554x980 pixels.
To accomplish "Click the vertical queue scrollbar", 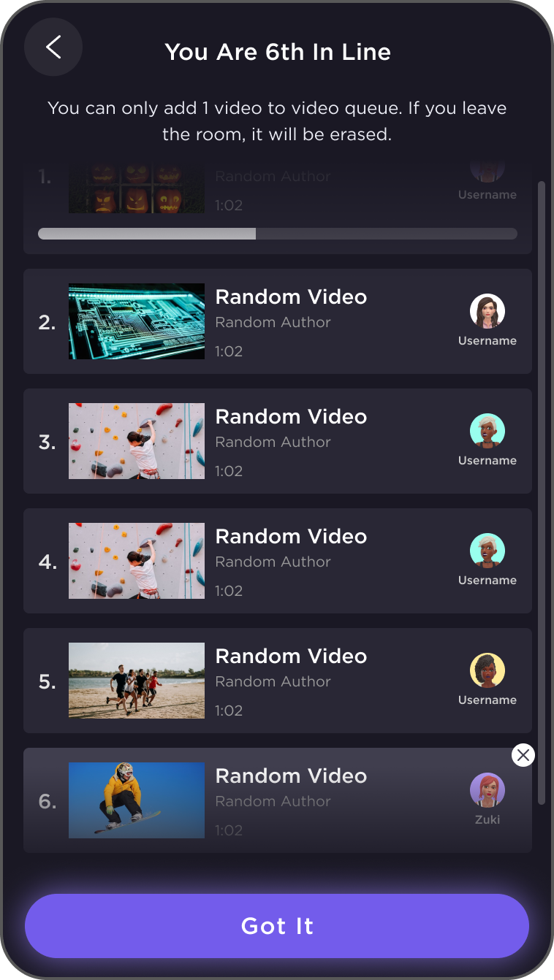I will point(542,493).
